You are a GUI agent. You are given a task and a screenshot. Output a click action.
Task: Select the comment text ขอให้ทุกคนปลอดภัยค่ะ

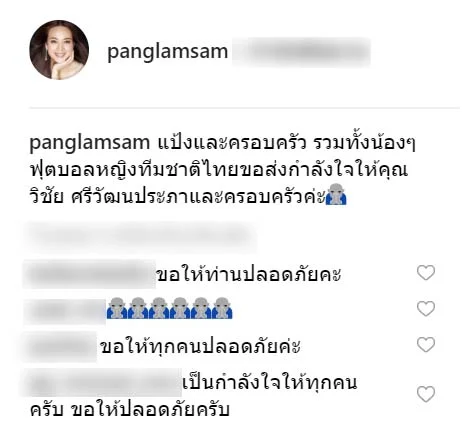click(x=200, y=346)
